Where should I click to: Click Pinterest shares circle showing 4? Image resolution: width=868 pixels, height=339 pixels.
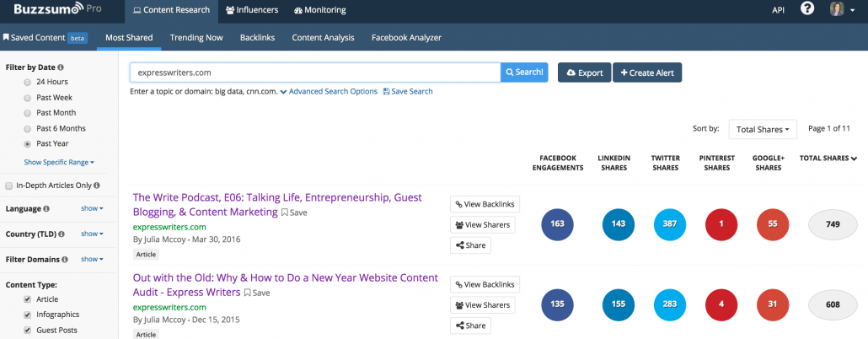click(721, 304)
